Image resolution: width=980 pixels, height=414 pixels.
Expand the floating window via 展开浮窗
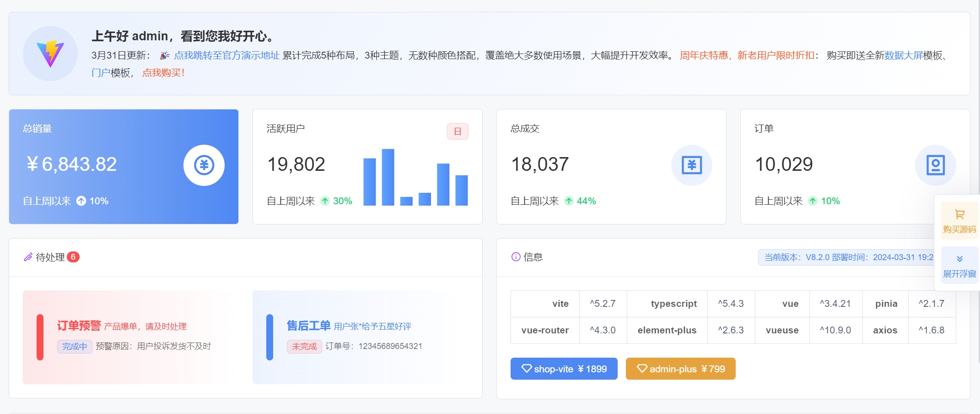pyautogui.click(x=959, y=273)
